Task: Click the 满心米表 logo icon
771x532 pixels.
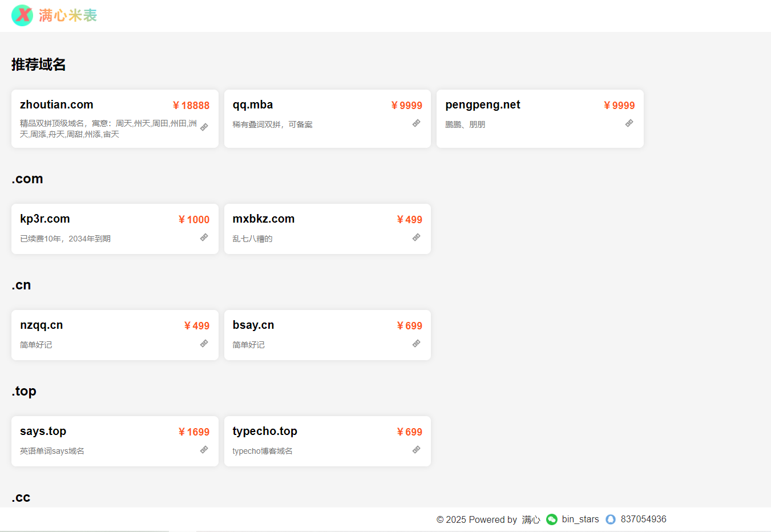Action: point(22,15)
